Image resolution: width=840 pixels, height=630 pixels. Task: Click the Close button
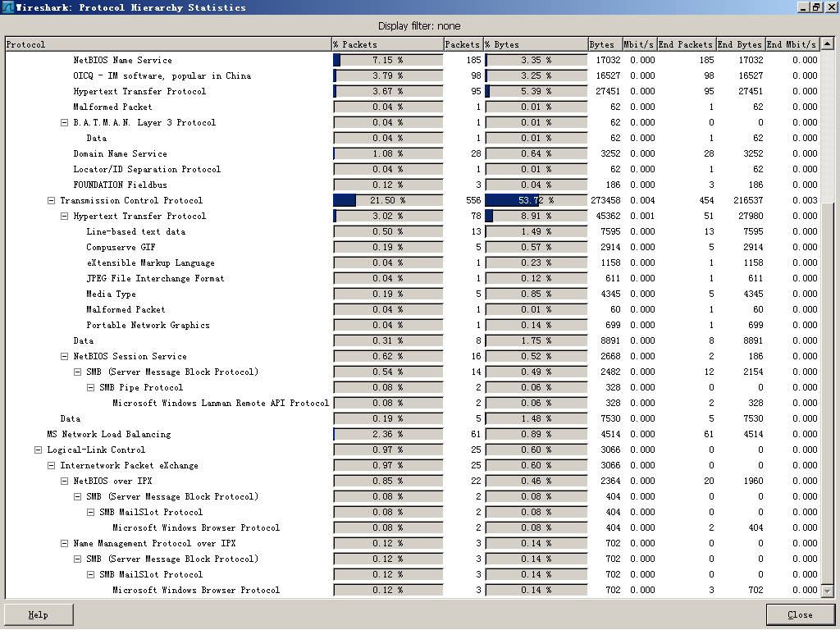pos(800,614)
